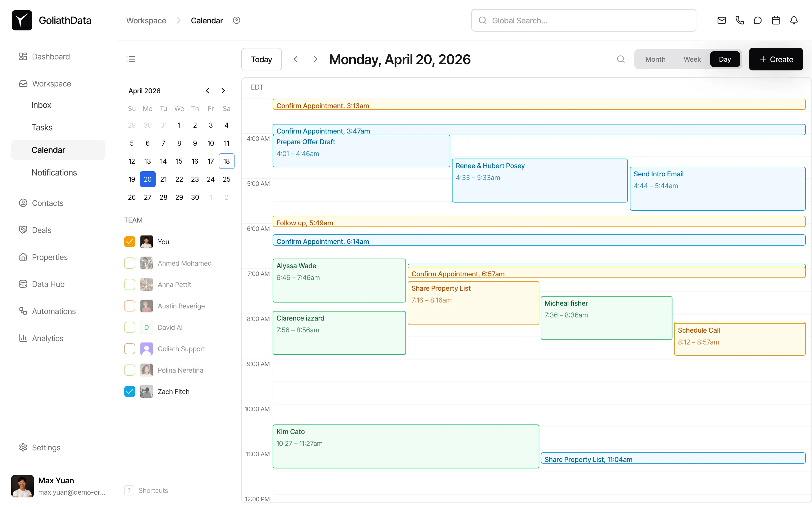This screenshot has height=507, width=812.
Task: Click the calendar search magnifier icon
Action: click(x=621, y=59)
